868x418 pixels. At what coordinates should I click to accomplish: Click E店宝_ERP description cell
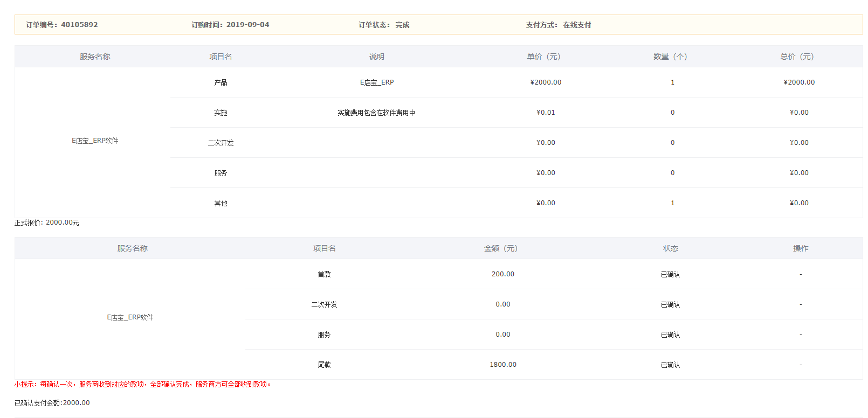377,82
